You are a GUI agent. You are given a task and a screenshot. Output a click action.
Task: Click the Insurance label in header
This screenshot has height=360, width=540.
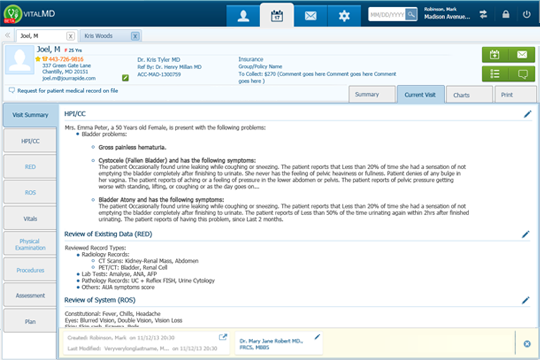[x=251, y=59]
